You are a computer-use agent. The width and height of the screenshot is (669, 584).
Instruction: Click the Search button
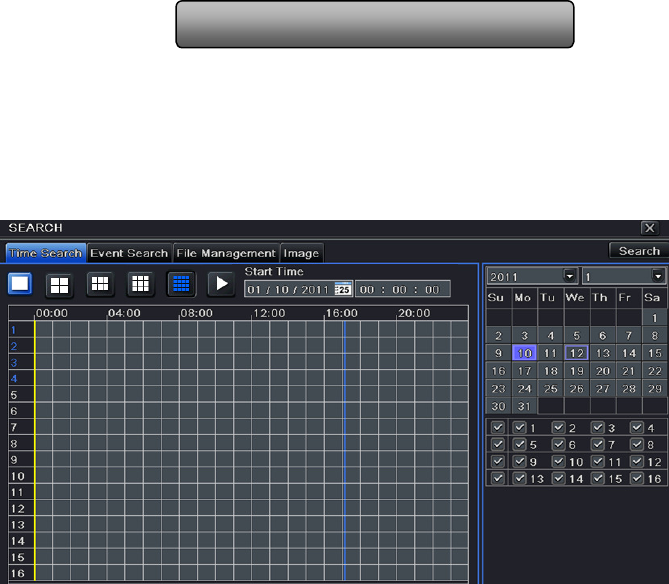(x=638, y=251)
